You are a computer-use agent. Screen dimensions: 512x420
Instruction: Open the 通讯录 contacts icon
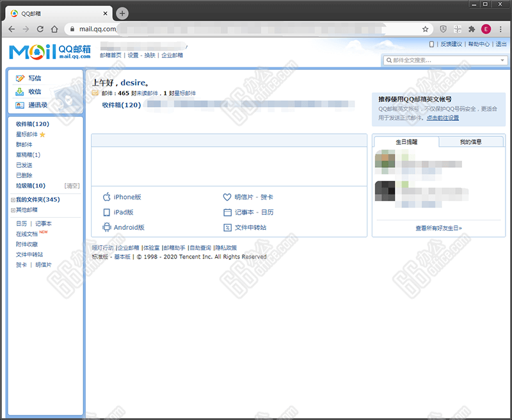20,105
